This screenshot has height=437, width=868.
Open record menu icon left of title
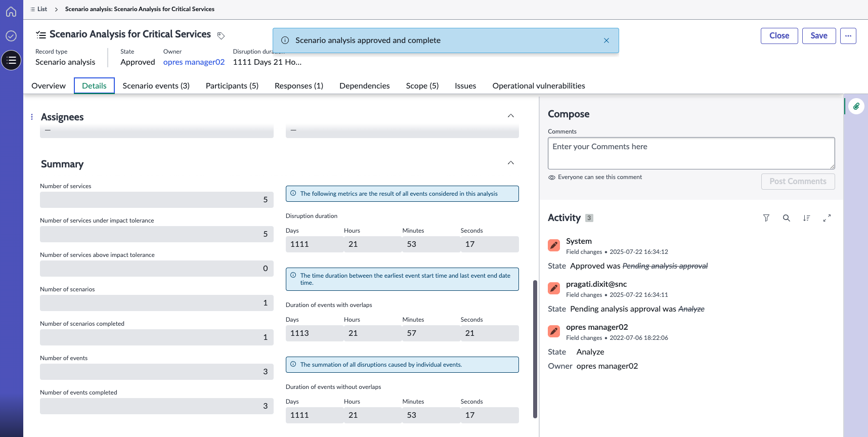click(41, 34)
